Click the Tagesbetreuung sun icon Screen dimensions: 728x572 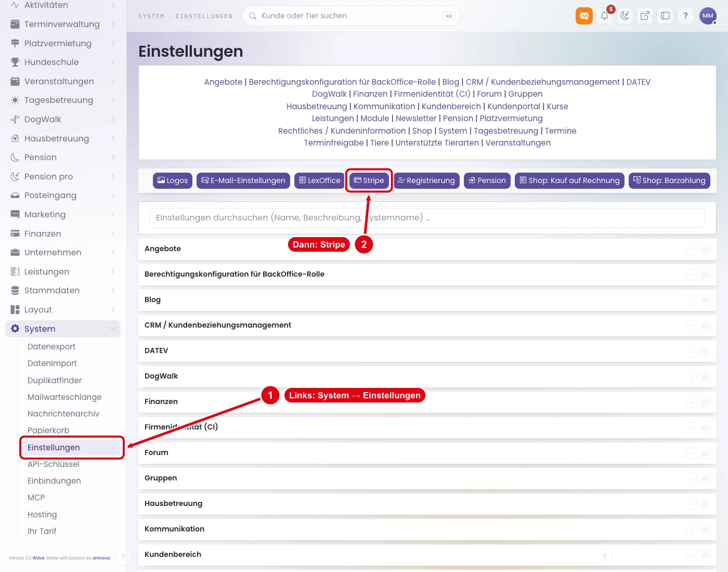click(x=15, y=100)
